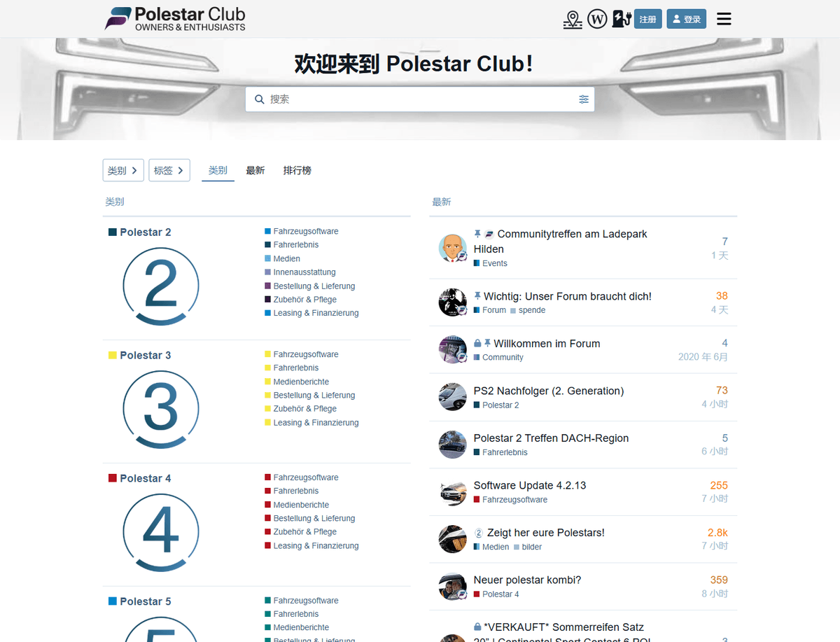Open Bestellung & Lieferung under Polestar 3

click(x=314, y=396)
